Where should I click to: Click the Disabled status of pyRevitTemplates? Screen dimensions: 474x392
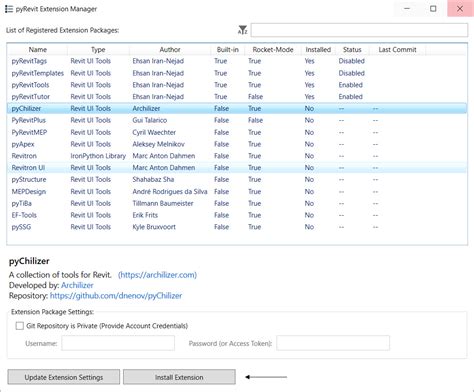click(352, 73)
